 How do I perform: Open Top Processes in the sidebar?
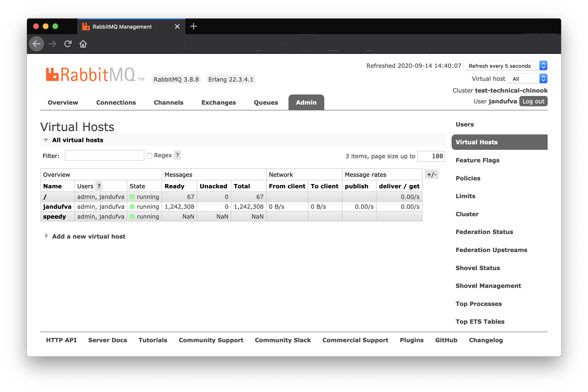[x=479, y=304]
